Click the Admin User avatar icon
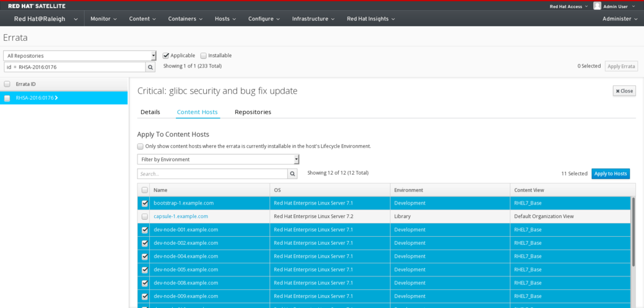Viewport: 644px width, 308px height. 597,6
